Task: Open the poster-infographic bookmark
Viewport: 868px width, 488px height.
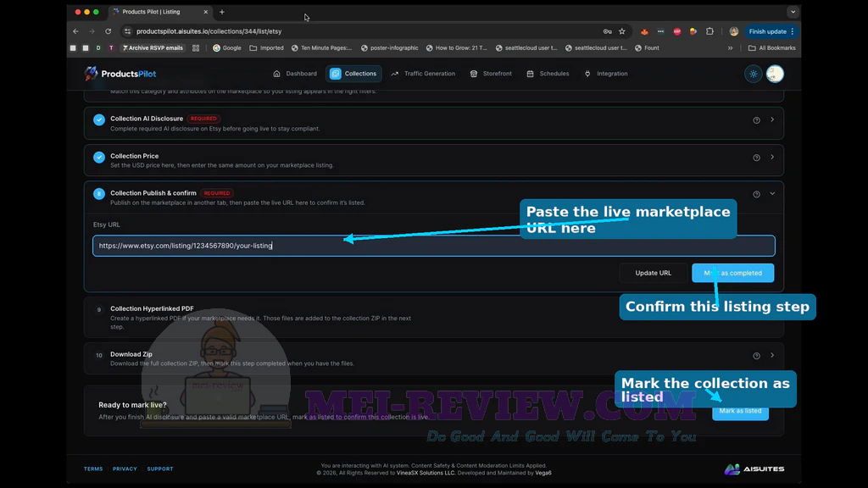Action: [x=390, y=48]
